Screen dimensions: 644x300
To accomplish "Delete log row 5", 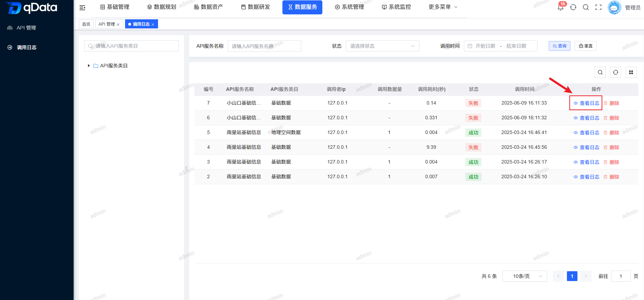I will [x=611, y=133].
